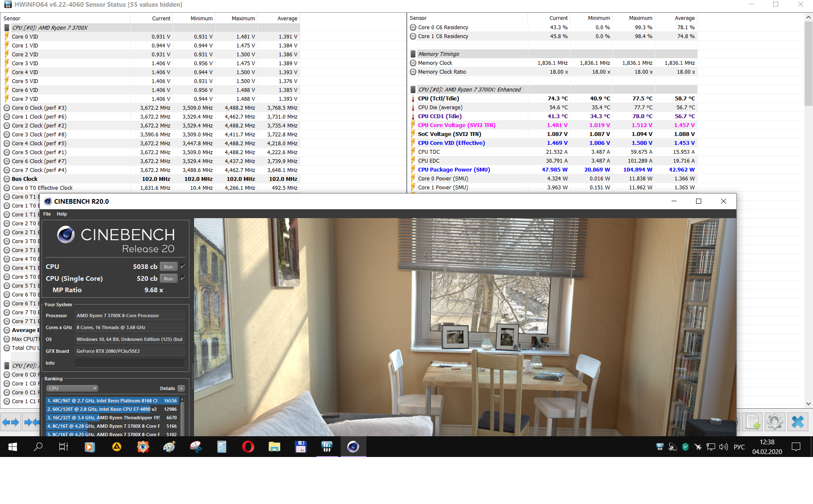The image size is (813, 504).
Task: Switch to HWiNFO64 on the taskbar
Action: (x=327, y=447)
